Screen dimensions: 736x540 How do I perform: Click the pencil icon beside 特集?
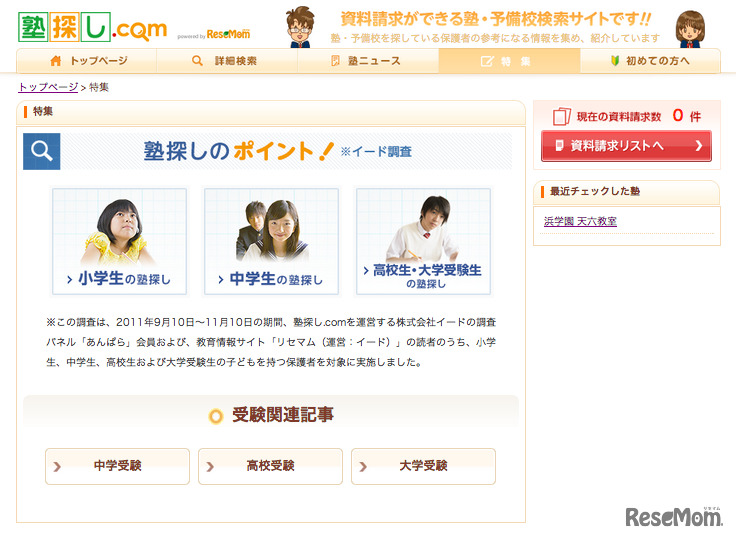point(487,61)
